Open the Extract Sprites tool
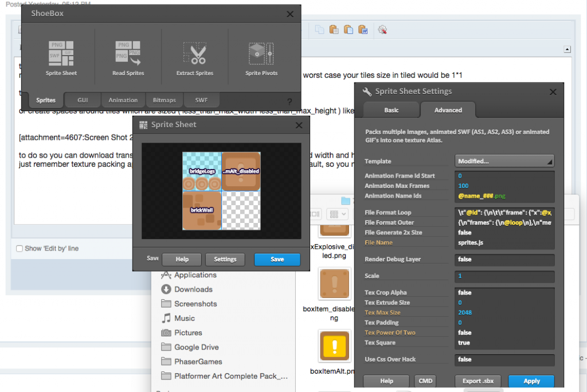 tap(195, 58)
